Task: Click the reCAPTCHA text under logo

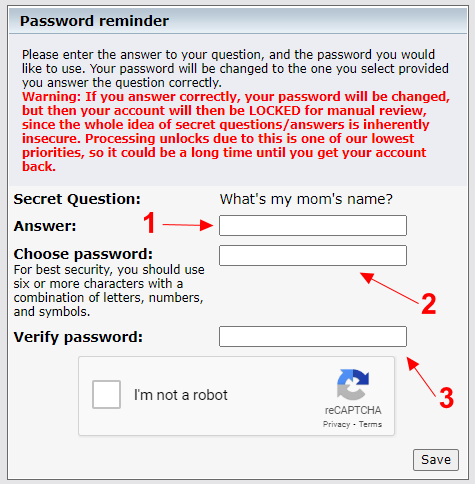Action: [x=353, y=410]
